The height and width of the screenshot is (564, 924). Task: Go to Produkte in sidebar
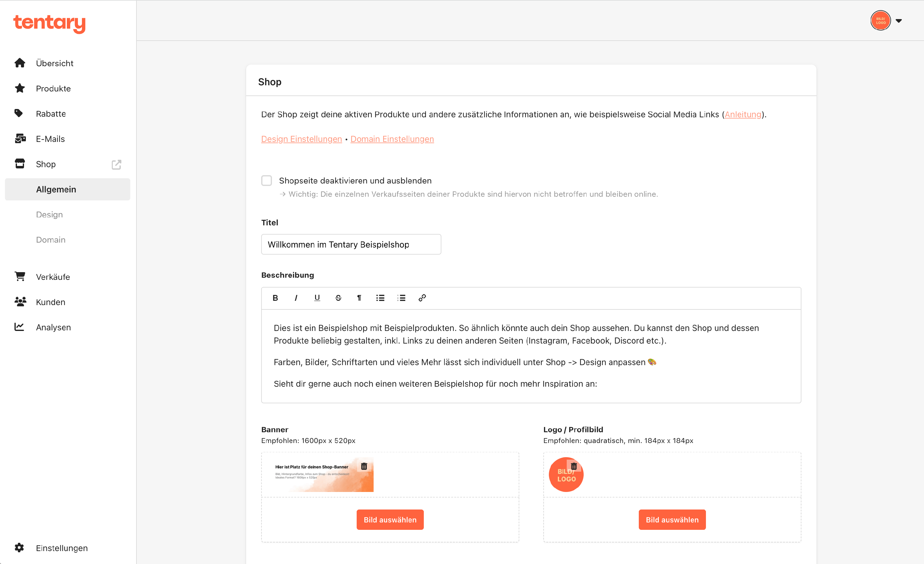pyautogui.click(x=53, y=88)
